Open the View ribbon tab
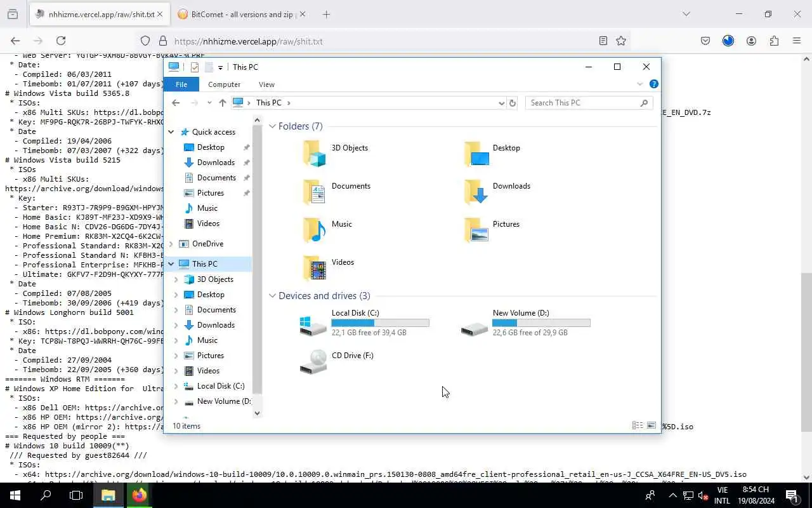The height and width of the screenshot is (508, 812). click(x=267, y=84)
